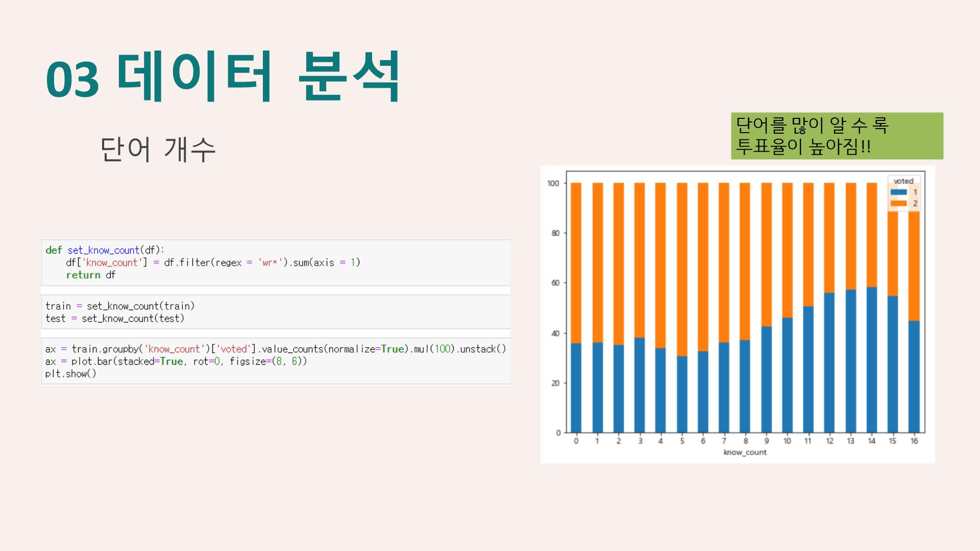Click the y-axis tick label 60

coord(555,283)
